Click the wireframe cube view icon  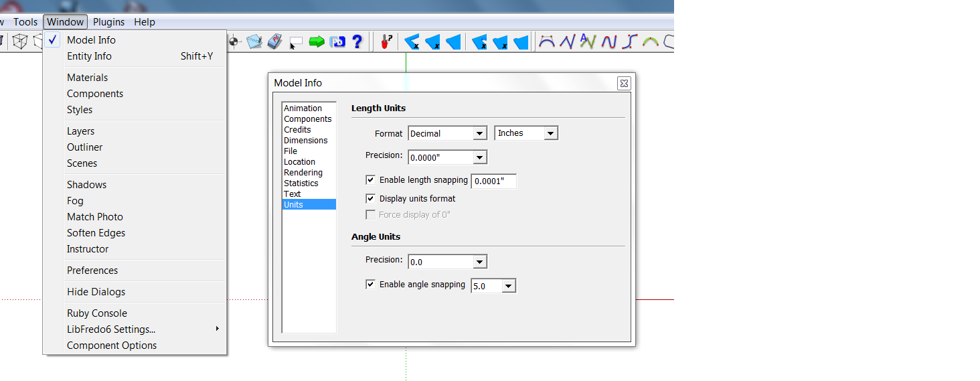click(20, 42)
